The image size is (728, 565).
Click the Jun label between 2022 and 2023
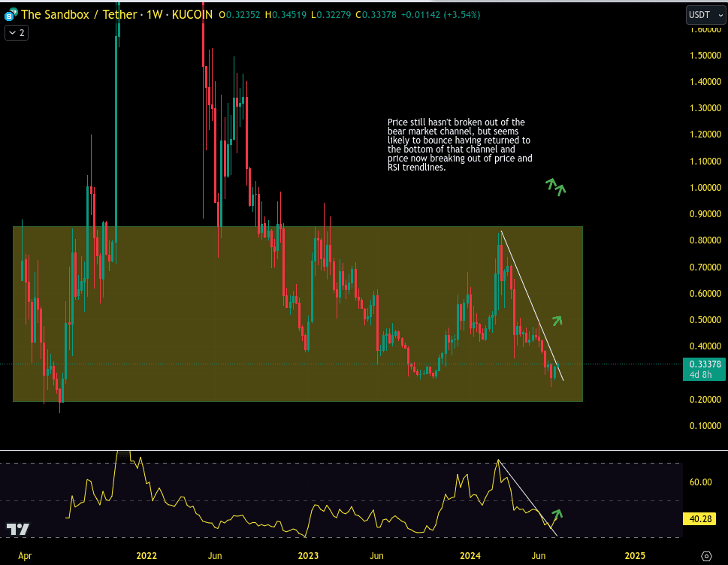click(215, 556)
